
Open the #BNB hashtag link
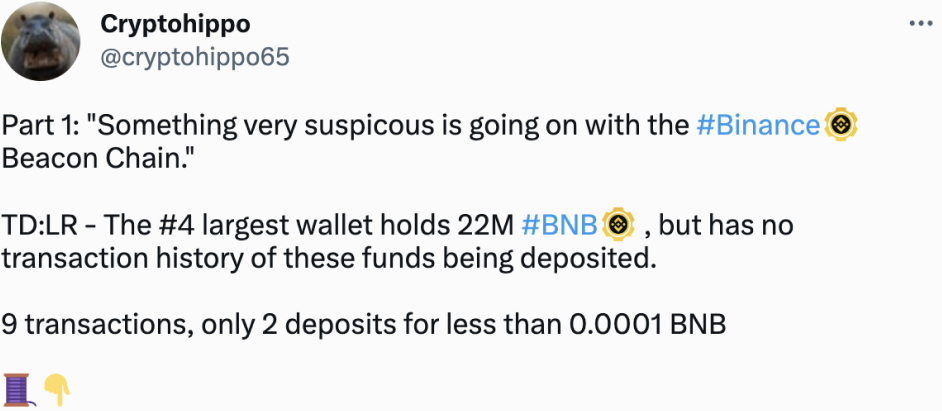[560, 225]
